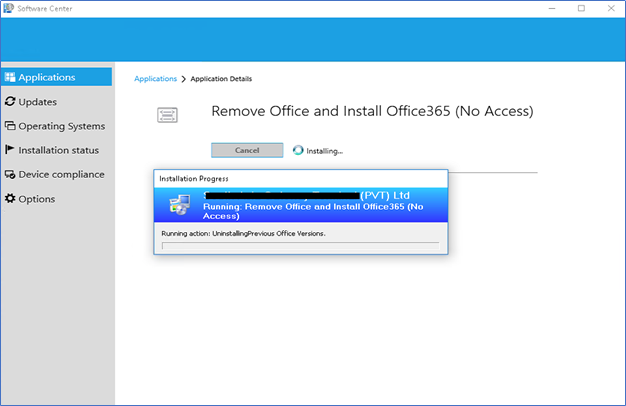Click the Installation status flag icon
The width and height of the screenshot is (626, 406).
pos(10,150)
